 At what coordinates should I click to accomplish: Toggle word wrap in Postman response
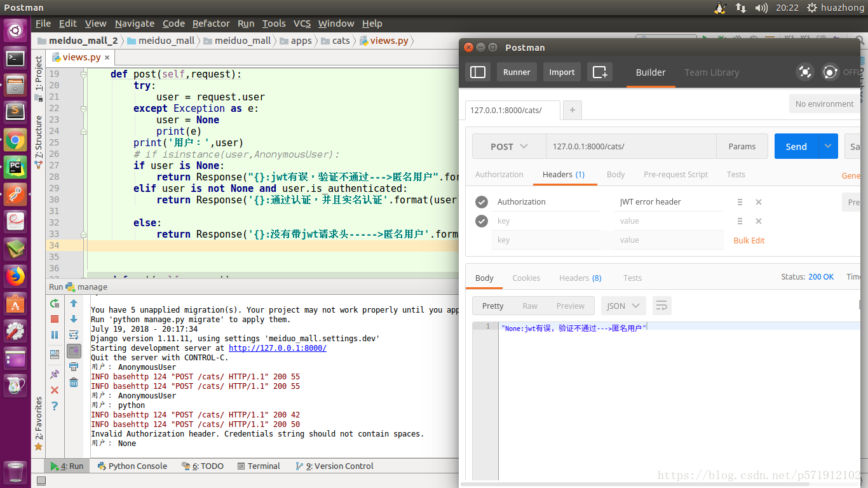coord(661,306)
